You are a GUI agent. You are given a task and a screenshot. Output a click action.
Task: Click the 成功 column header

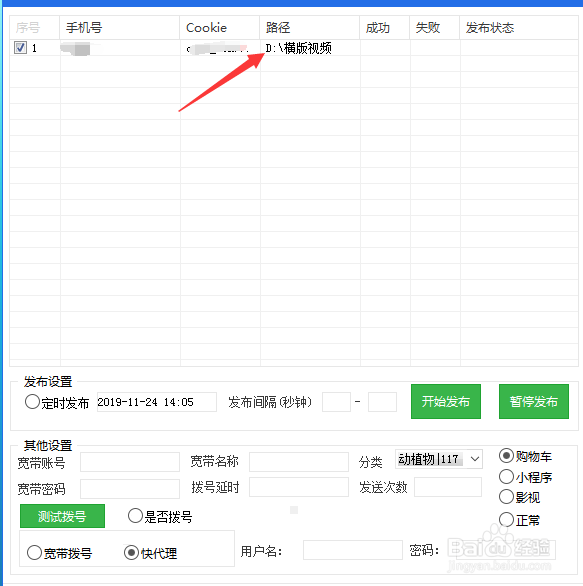[385, 28]
